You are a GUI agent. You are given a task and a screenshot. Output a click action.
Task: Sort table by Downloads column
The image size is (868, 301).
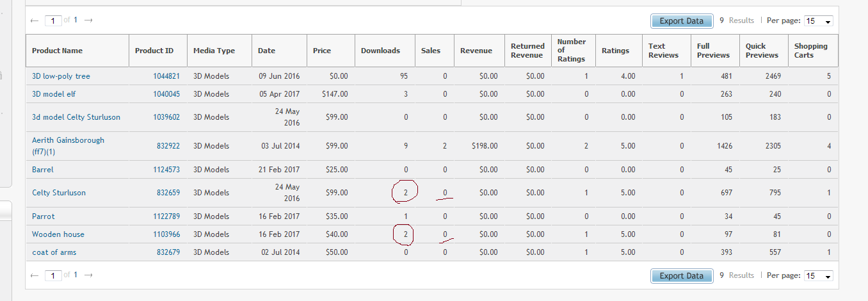click(x=380, y=51)
